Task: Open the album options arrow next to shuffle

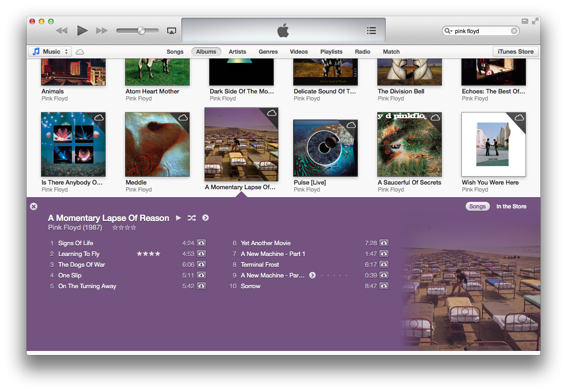Action: click(206, 218)
